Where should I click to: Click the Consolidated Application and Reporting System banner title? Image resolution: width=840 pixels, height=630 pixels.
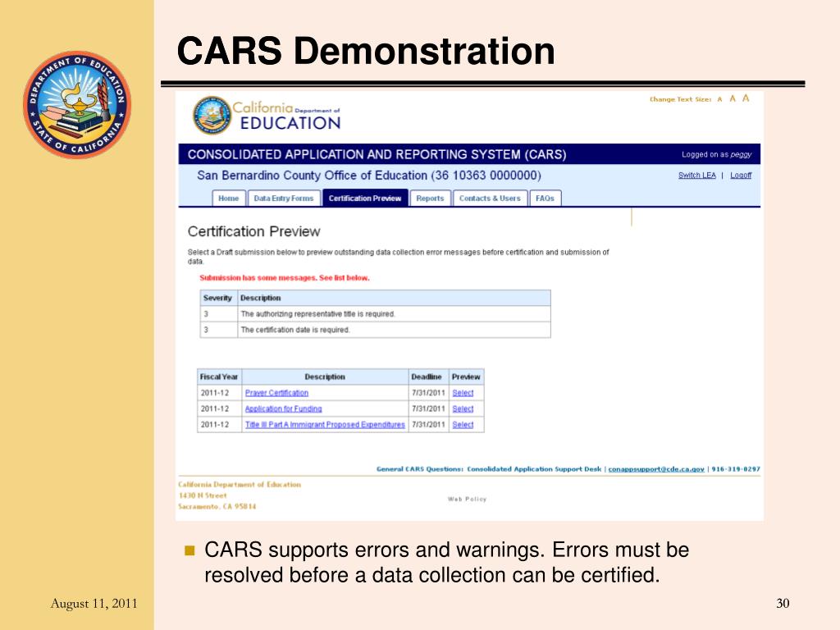click(377, 155)
